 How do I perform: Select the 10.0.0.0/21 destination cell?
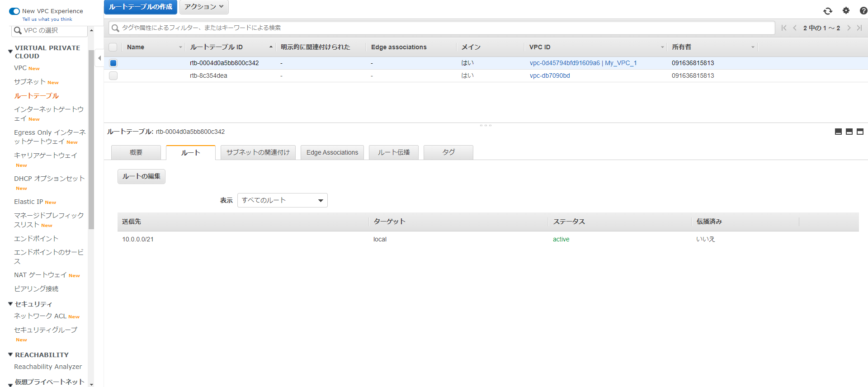(x=138, y=239)
